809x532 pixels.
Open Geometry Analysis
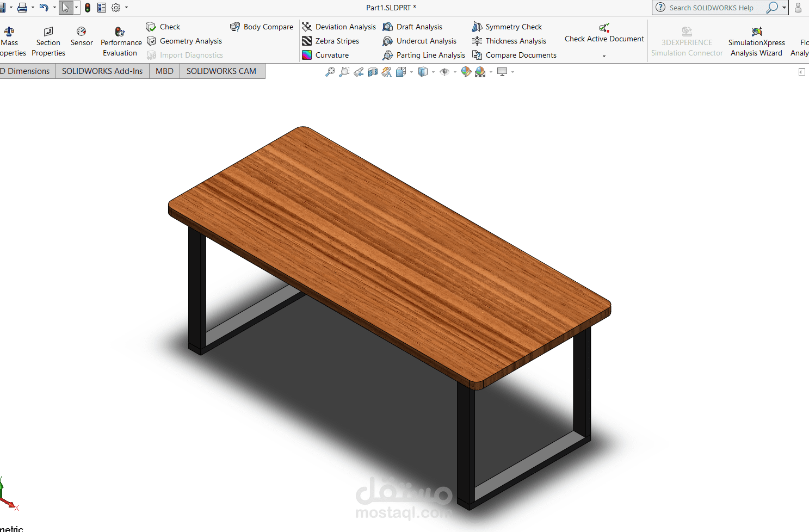(184, 41)
